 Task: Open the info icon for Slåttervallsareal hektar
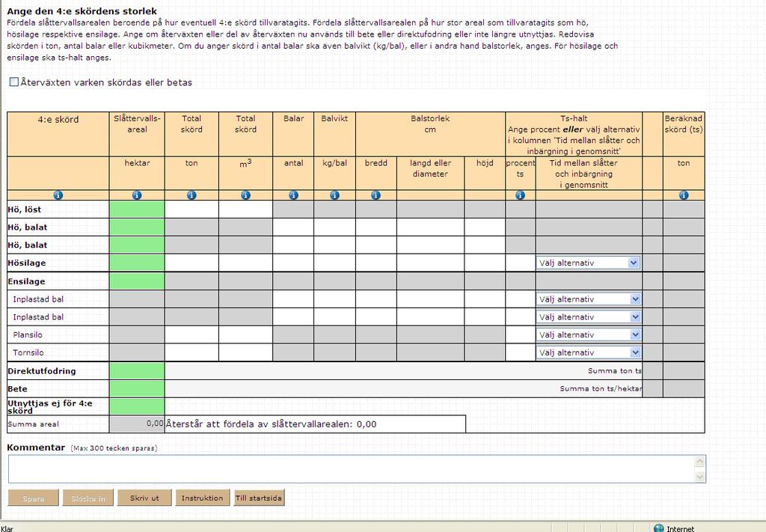[x=137, y=195]
